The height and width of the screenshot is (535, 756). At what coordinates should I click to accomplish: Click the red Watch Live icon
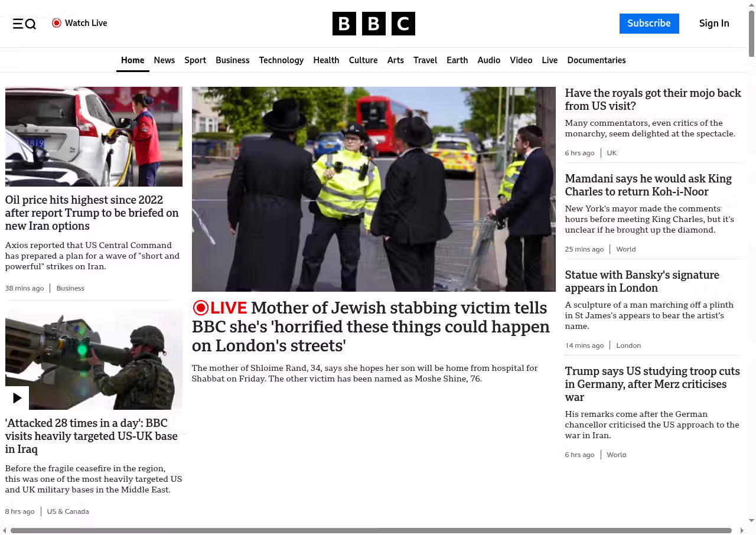coord(57,23)
